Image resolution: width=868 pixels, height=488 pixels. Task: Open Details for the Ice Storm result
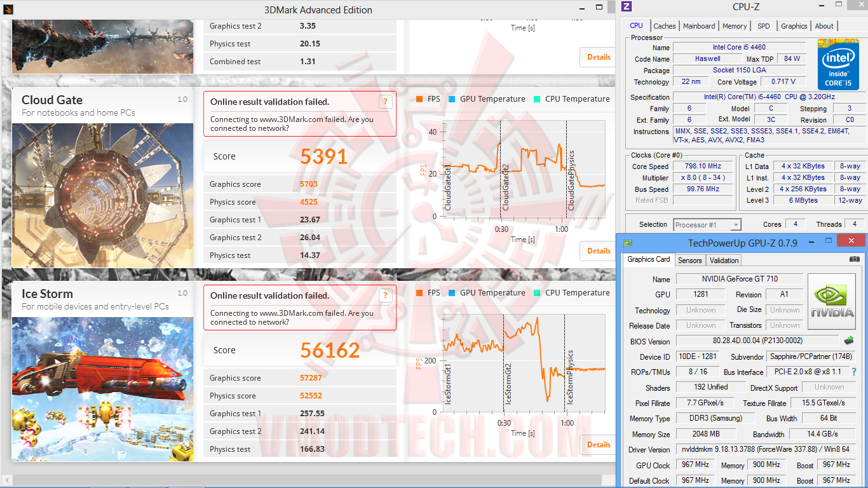coord(598,445)
